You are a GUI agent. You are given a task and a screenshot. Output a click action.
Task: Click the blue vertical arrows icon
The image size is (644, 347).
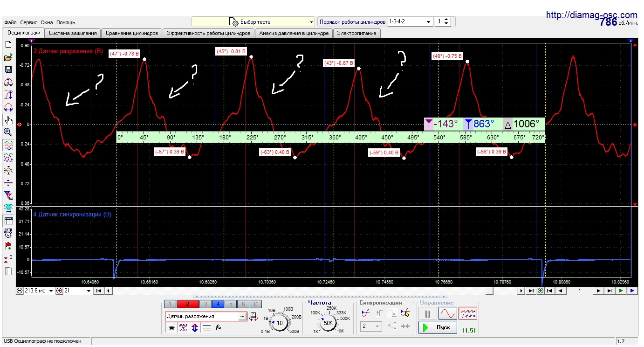[195, 328]
